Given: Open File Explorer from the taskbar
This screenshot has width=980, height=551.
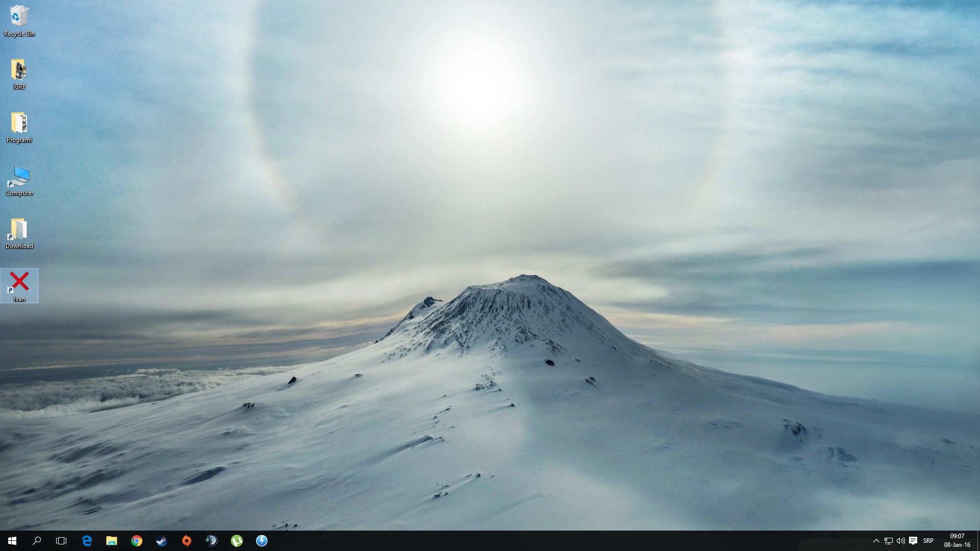Looking at the screenshot, I should 111,541.
